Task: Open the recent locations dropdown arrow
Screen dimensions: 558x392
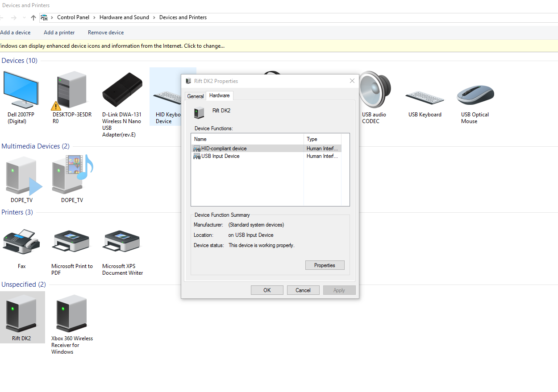Action: pyautogui.click(x=24, y=18)
